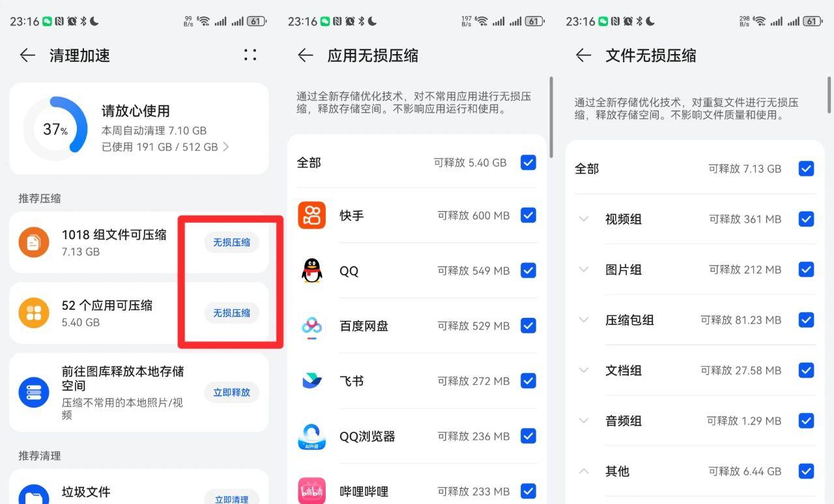Tap the 快手 app icon

(312, 215)
